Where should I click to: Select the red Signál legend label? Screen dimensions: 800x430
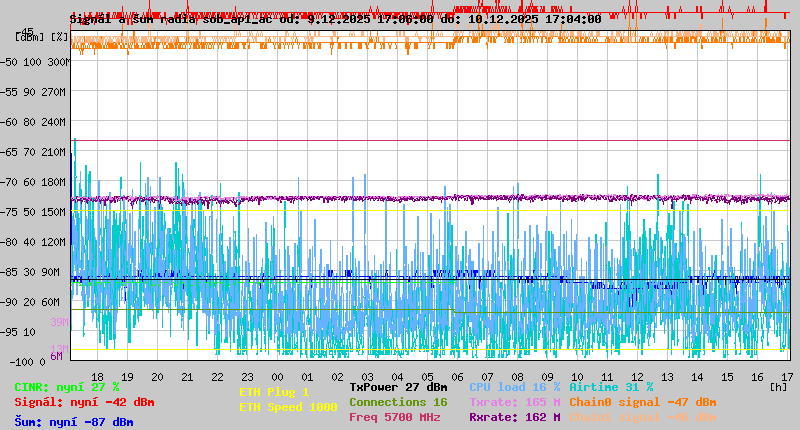pos(84,402)
